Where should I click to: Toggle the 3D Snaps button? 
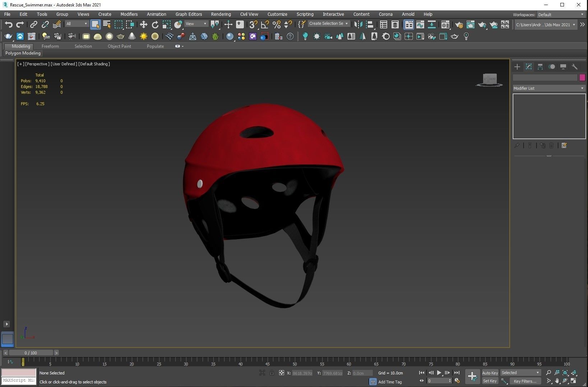pyautogui.click(x=254, y=24)
